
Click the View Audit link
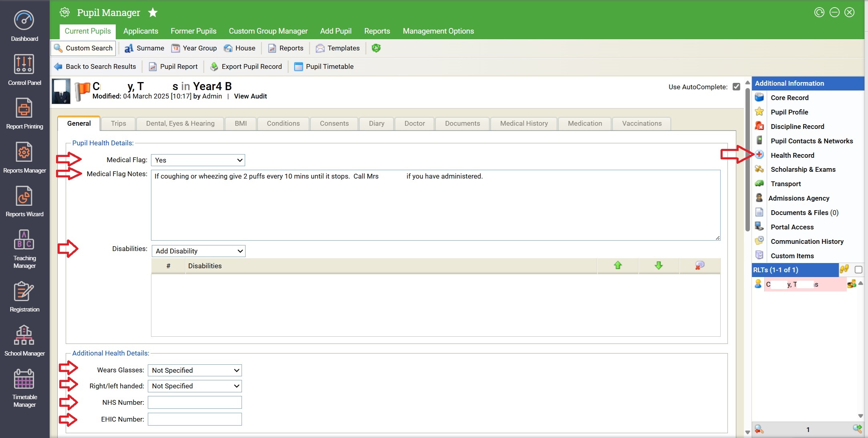(x=250, y=96)
